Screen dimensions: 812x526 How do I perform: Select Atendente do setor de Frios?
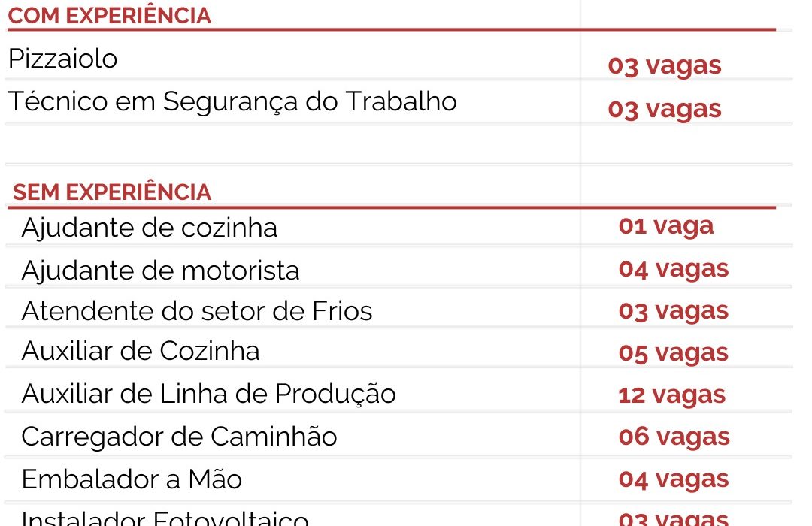(x=197, y=311)
